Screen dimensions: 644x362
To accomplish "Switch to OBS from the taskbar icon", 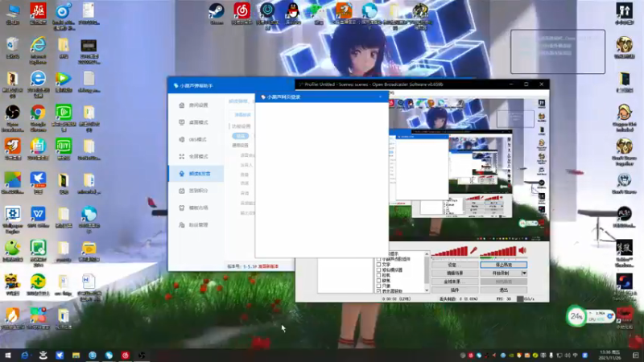I will tap(142, 355).
